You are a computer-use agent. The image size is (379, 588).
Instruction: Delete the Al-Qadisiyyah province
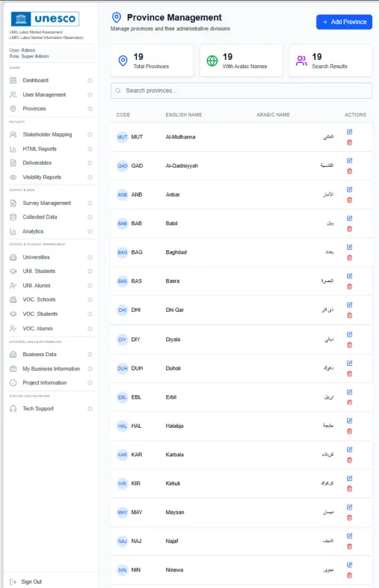[x=349, y=171]
